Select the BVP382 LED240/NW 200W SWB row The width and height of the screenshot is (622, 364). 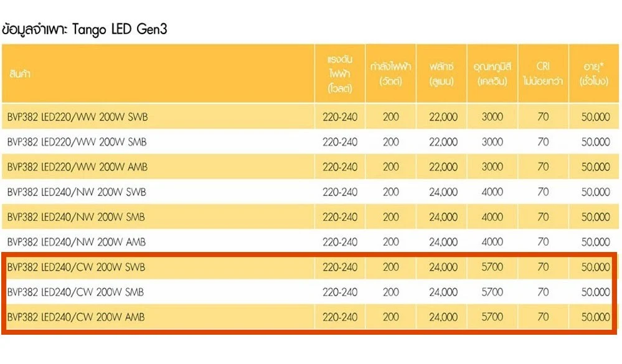[x=310, y=192]
